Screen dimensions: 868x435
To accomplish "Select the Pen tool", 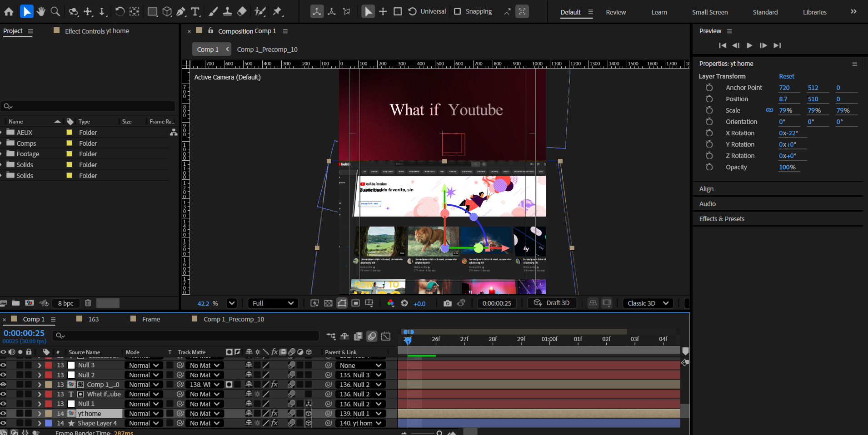I will (x=181, y=12).
